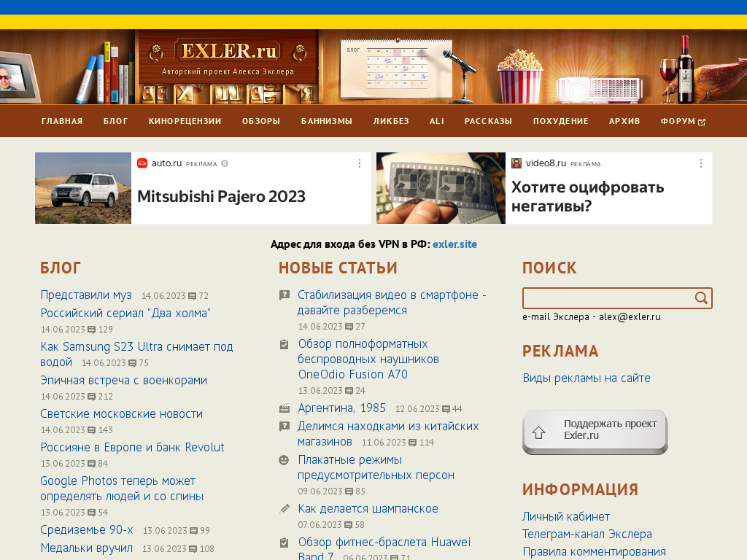Screen dimensions: 747x560
Task: Open the exler.site link
Action: click(x=454, y=244)
